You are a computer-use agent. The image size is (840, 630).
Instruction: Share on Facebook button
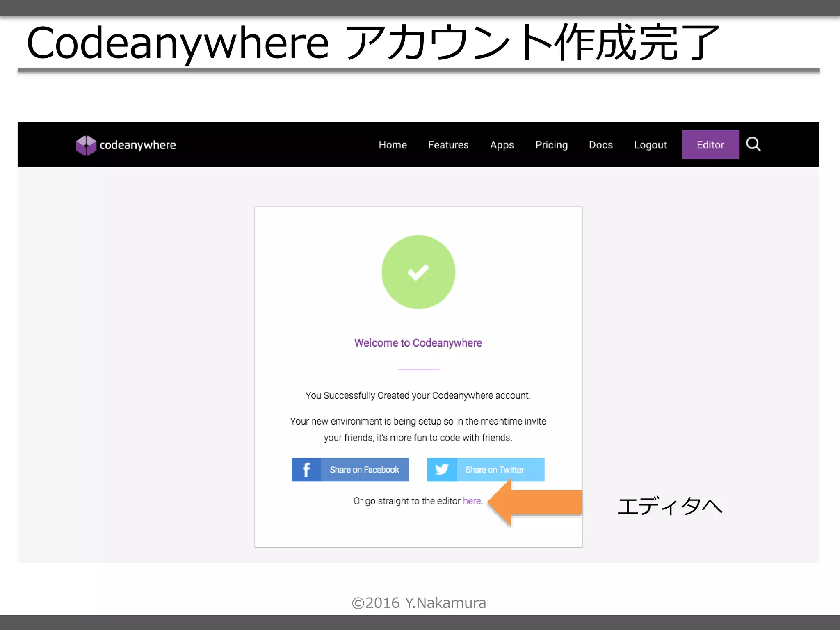[x=350, y=469]
